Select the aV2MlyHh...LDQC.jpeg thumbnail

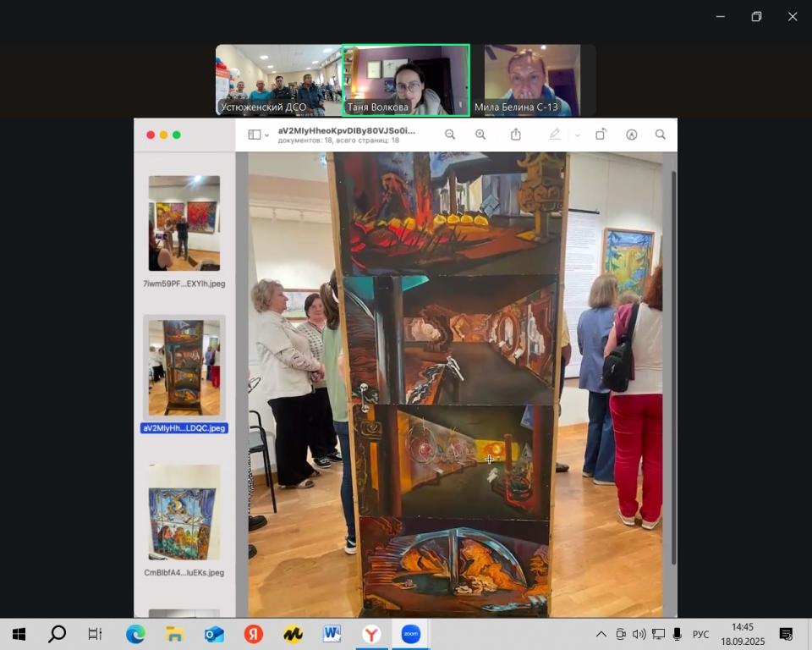[x=184, y=367]
